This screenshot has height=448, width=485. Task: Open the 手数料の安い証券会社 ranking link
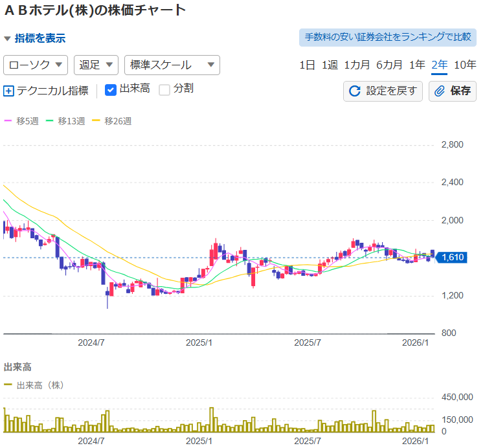(x=387, y=37)
